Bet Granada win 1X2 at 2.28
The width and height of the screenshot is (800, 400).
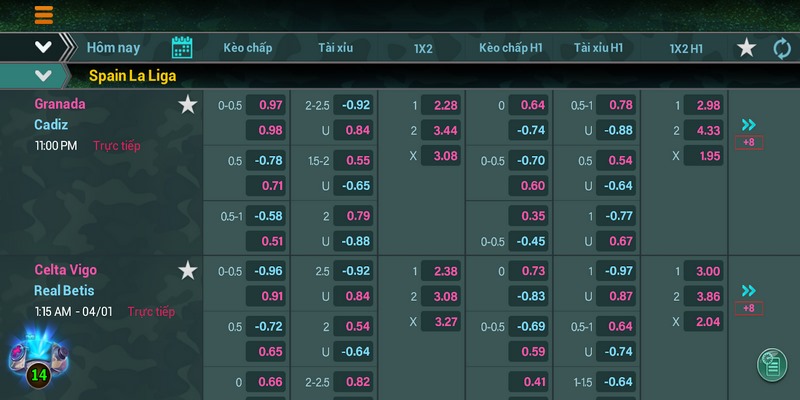click(441, 105)
